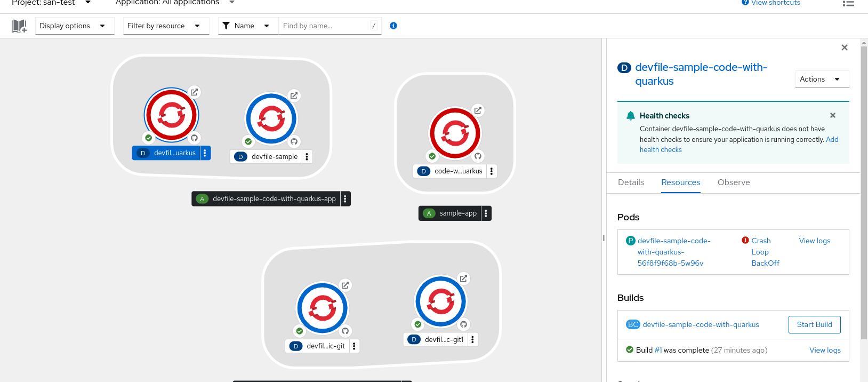Open URL of devfile-sample node
The width and height of the screenshot is (868, 382).
tap(294, 95)
